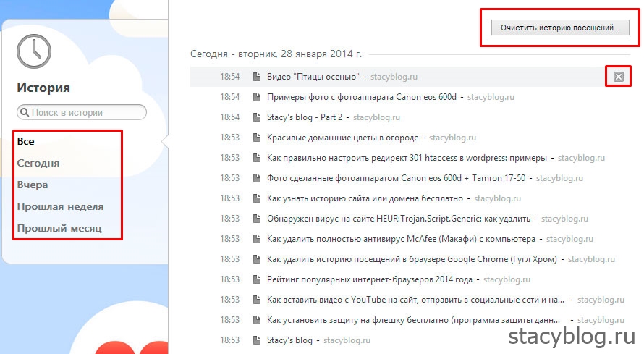Click the magnifier icon in the search field
This screenshot has height=354, width=644.
point(25,112)
